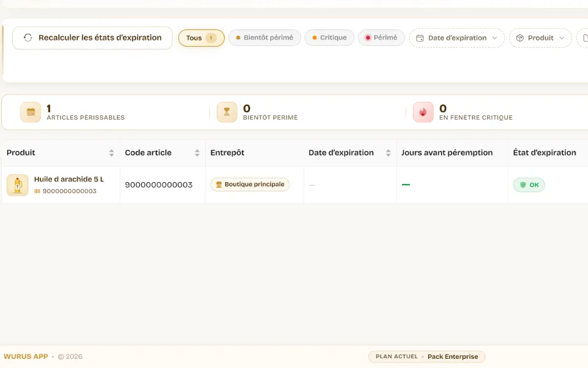Click the Boutique principale warehouse badge
588x368 pixels.
tap(250, 185)
